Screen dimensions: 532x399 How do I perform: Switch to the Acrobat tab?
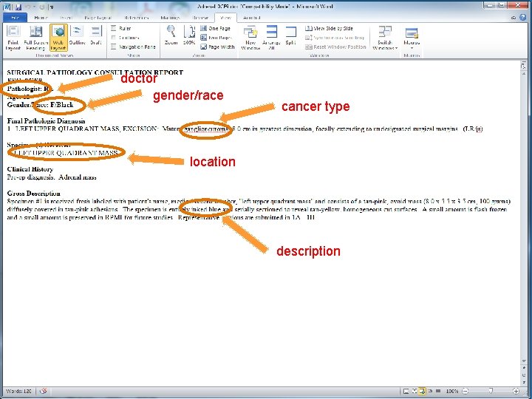(251, 18)
